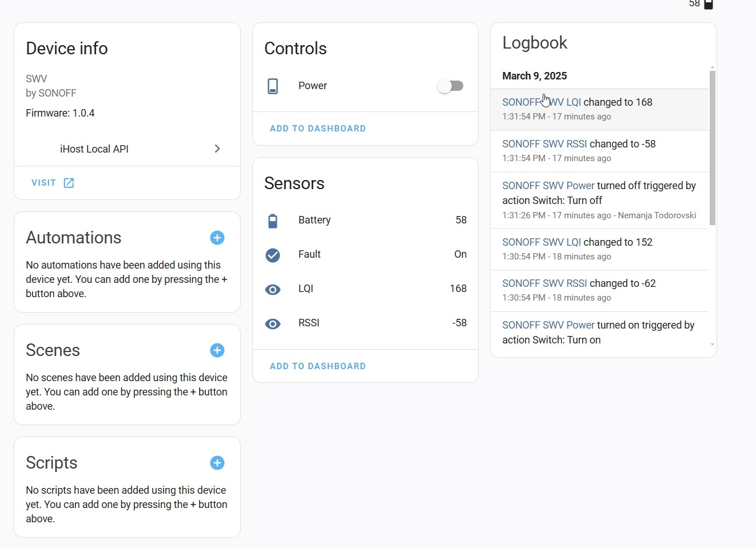Add a new scene with the plus icon

(x=217, y=350)
